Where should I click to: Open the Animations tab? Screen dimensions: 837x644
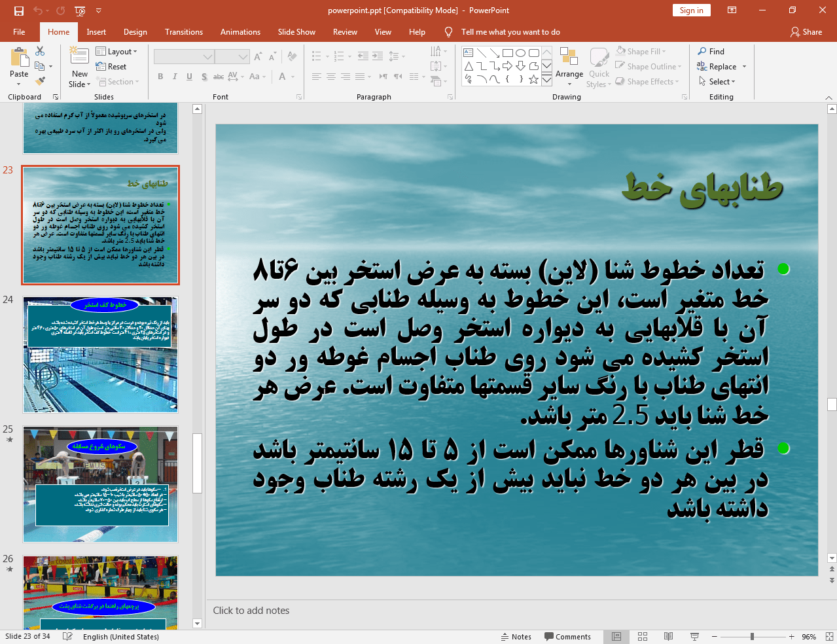240,31
